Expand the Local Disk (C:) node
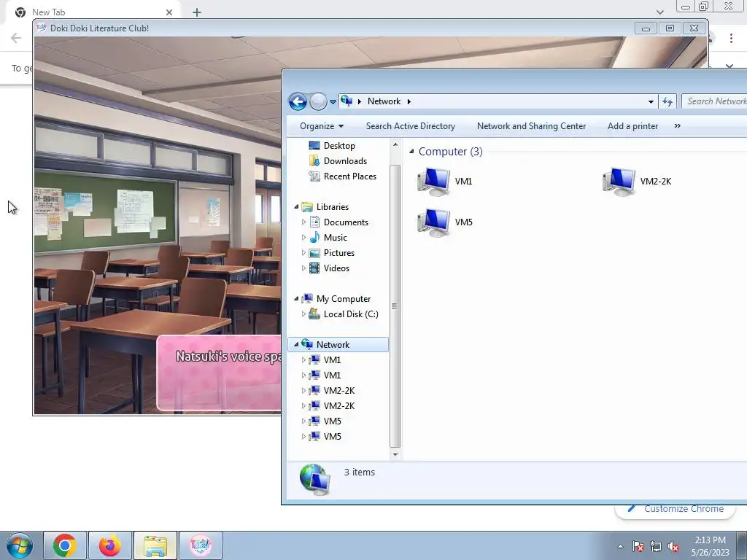Image resolution: width=747 pixels, height=560 pixels. 303,314
